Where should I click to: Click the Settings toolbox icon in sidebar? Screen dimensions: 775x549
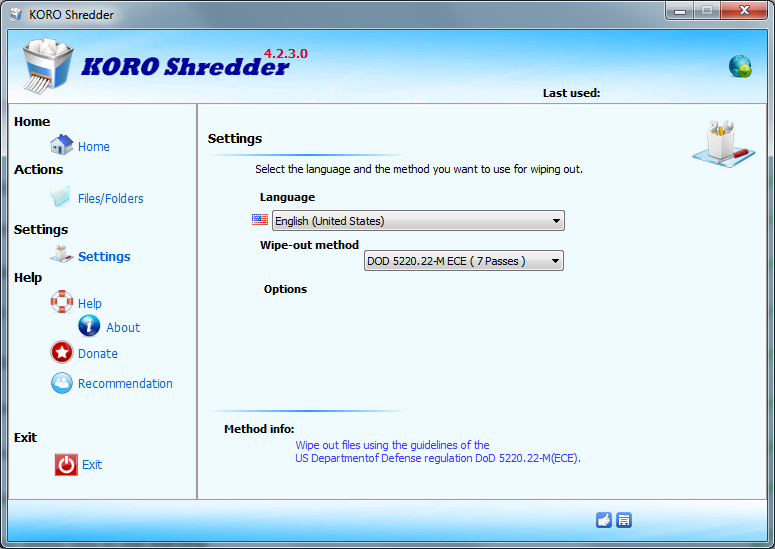click(x=62, y=254)
